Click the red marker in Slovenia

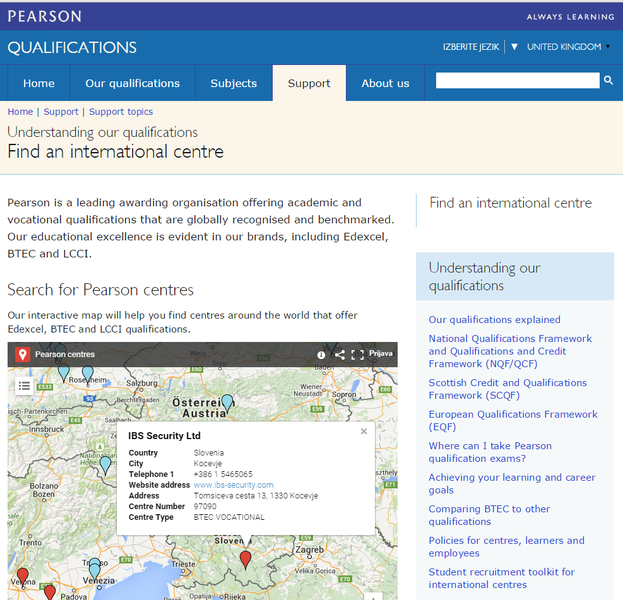246,559
